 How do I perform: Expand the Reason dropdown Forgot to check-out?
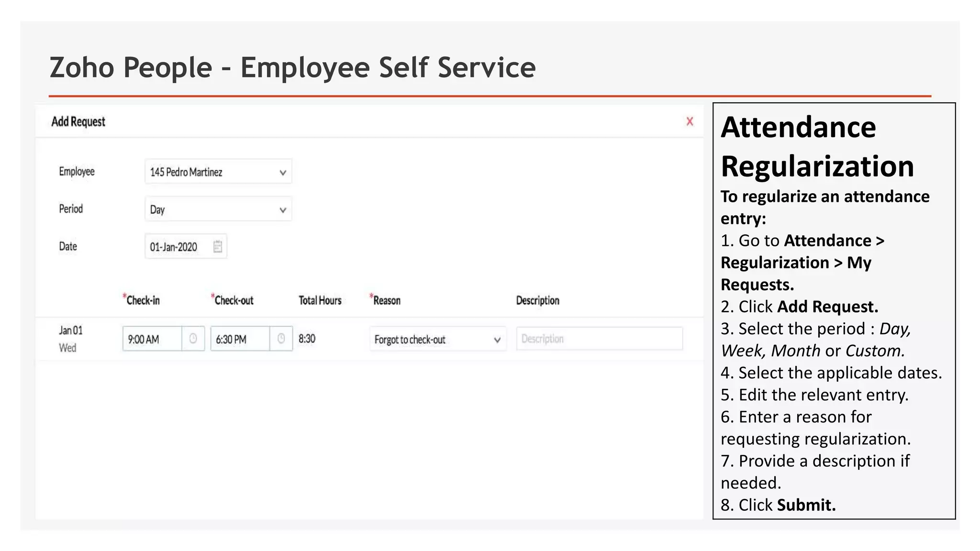(x=438, y=339)
